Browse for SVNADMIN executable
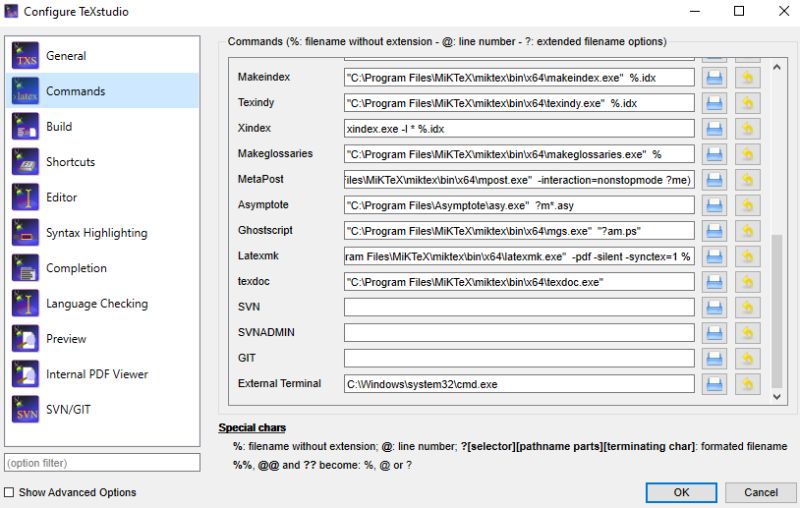800x508 pixels. (714, 333)
